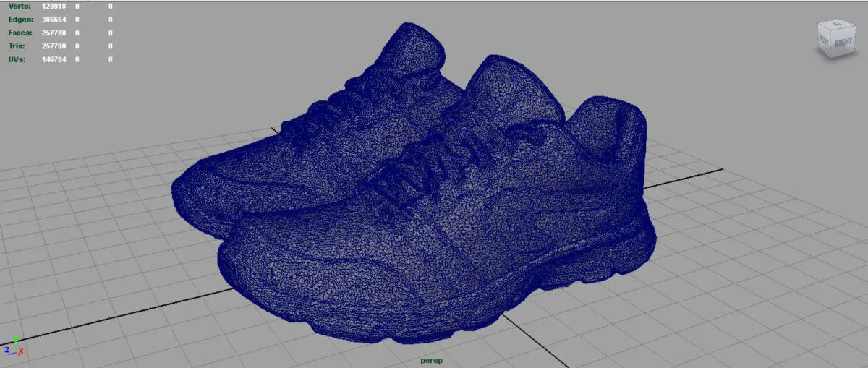Click the 'UVs:' label in the HUD

[x=18, y=59]
